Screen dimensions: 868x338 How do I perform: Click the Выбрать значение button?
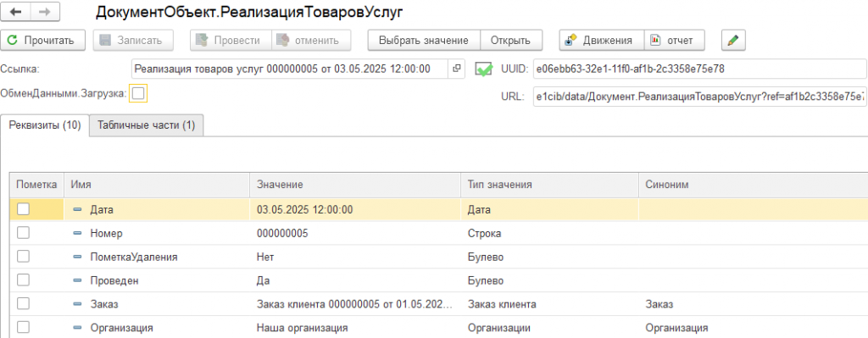tap(424, 40)
